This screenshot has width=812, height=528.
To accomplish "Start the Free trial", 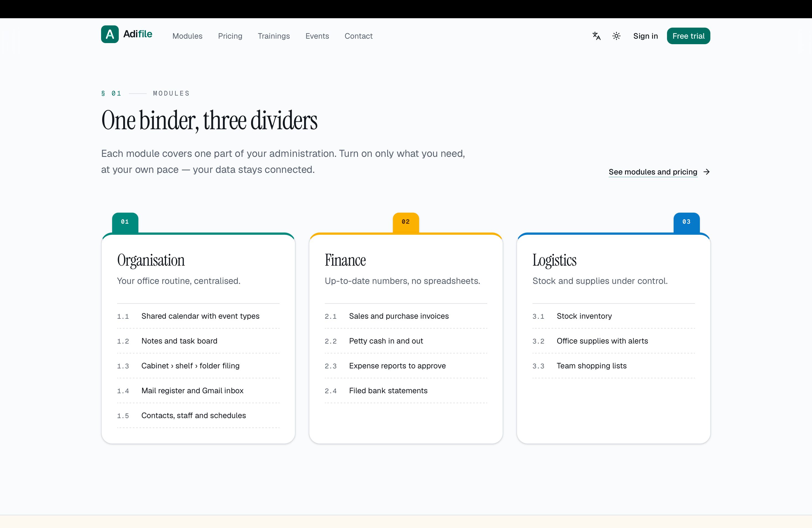I will [688, 36].
